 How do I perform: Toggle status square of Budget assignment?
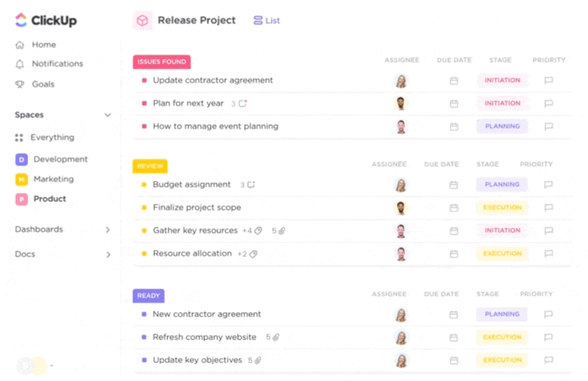145,185
